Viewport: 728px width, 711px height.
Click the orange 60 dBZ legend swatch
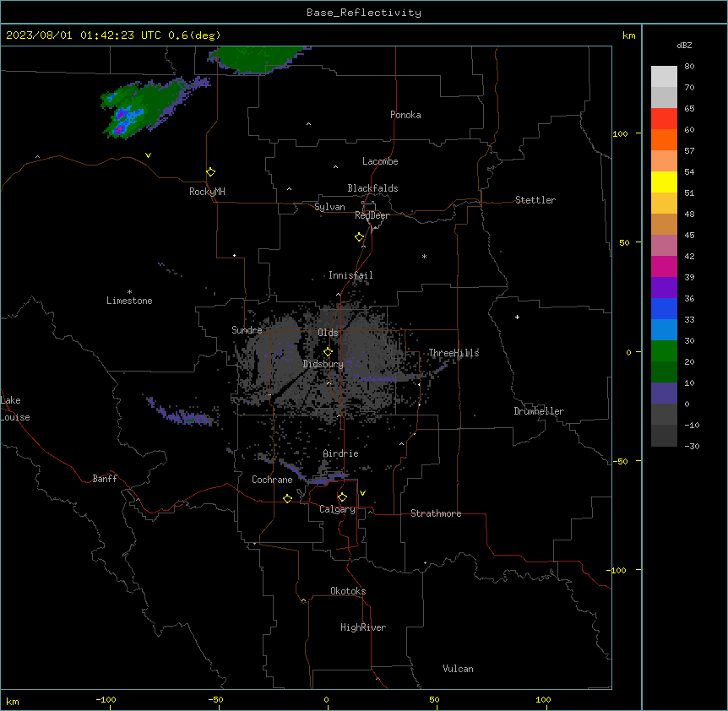pos(664,139)
